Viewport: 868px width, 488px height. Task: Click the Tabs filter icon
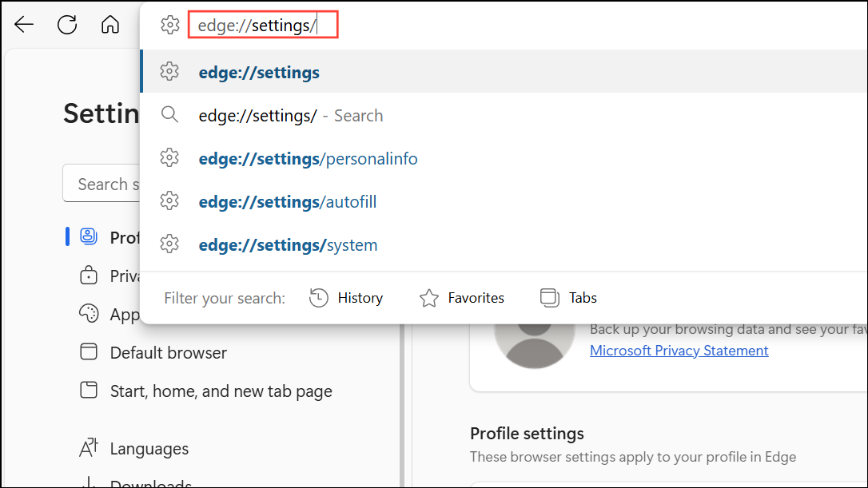point(550,298)
